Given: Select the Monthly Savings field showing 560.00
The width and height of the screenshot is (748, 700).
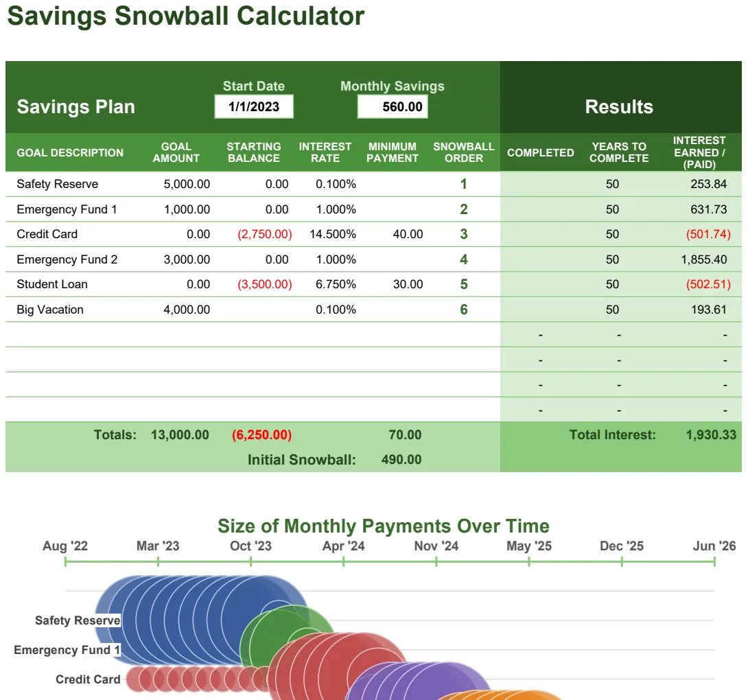Looking at the screenshot, I should [x=393, y=106].
